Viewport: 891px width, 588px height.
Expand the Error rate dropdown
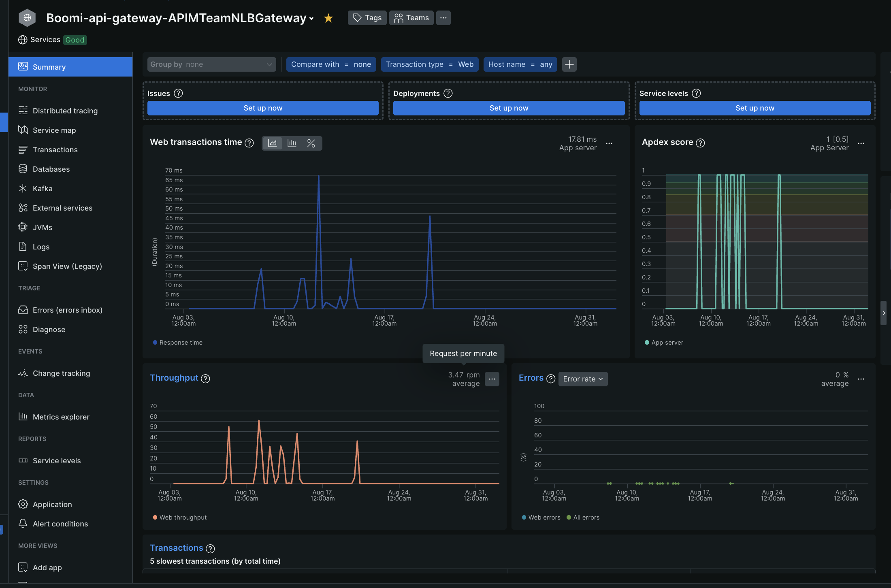pos(583,379)
